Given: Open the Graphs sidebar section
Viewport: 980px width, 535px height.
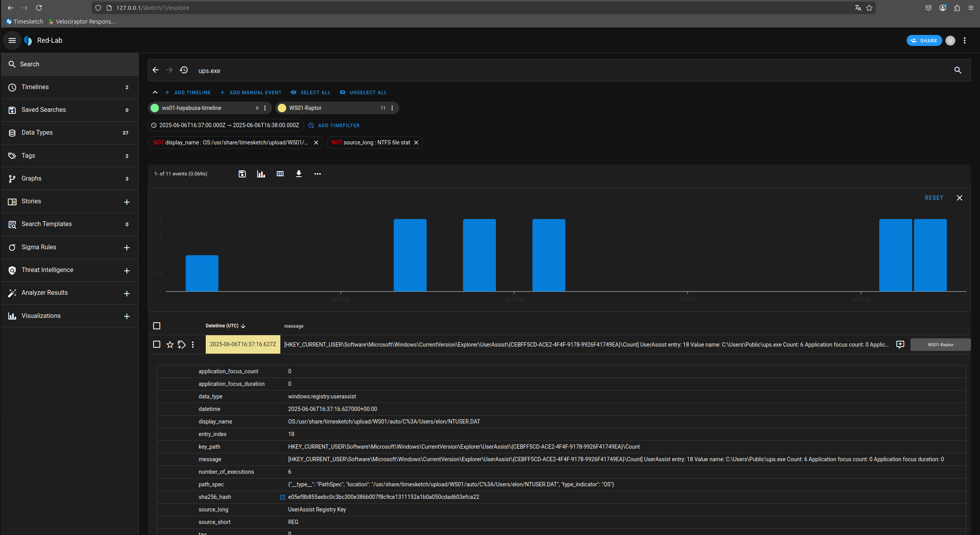Looking at the screenshot, I should click(70, 179).
